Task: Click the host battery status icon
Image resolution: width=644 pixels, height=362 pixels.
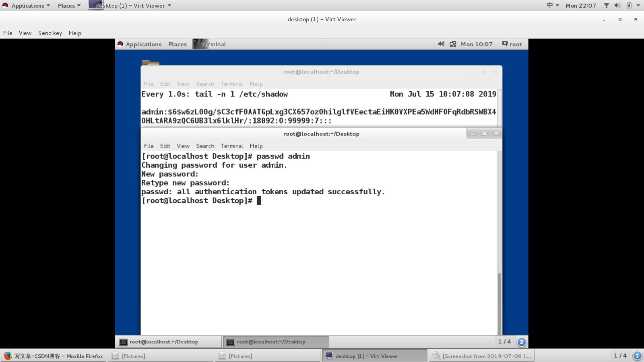Action: pyautogui.click(x=629, y=5)
